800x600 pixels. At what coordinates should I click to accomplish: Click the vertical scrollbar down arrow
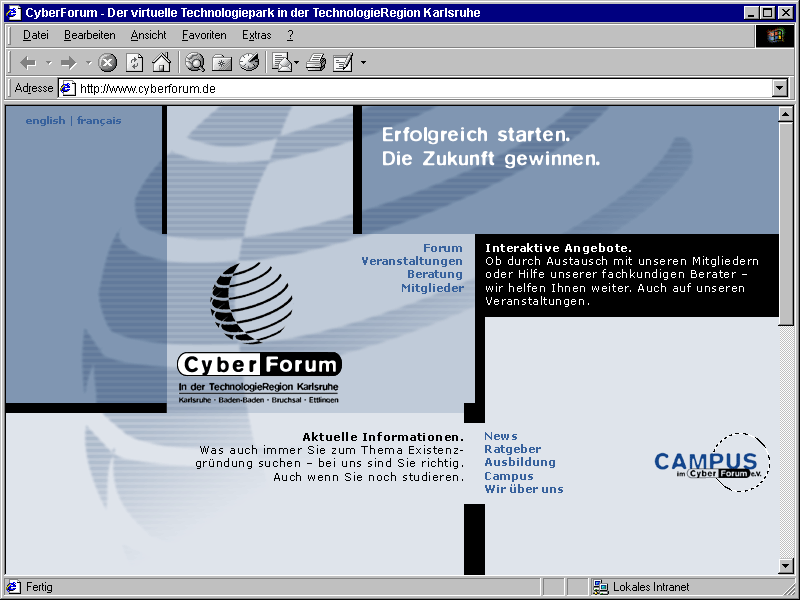(786, 565)
